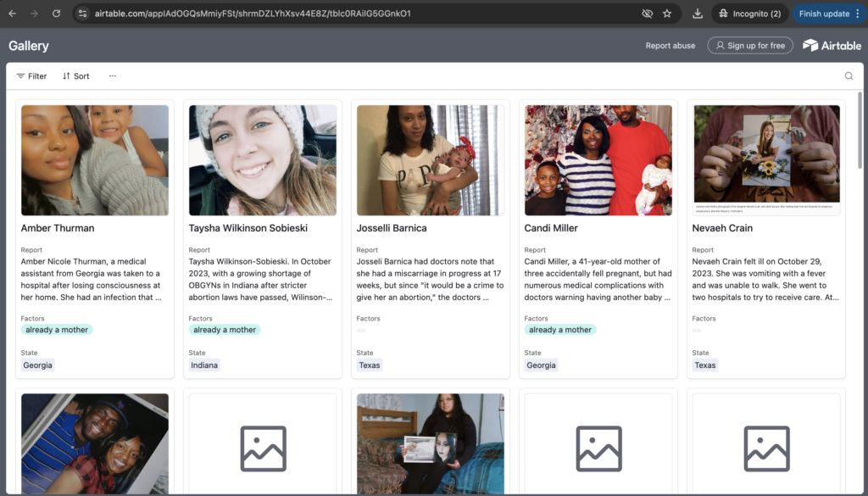Click the Airtable logo
Screen dimensions: 868x496
[x=832, y=46]
